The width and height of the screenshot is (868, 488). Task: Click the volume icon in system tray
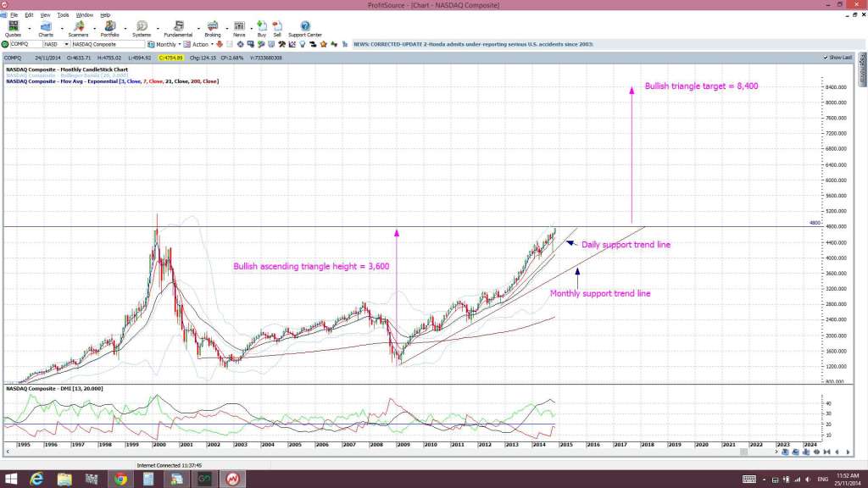pos(808,480)
